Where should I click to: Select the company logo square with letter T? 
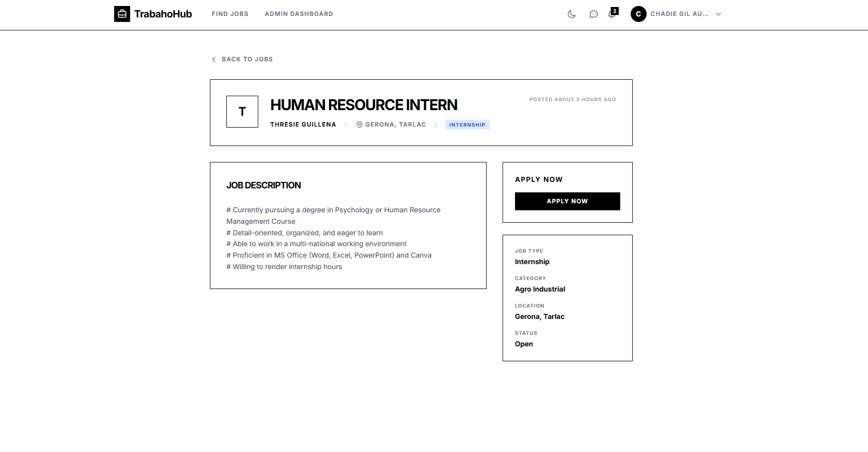(x=242, y=112)
